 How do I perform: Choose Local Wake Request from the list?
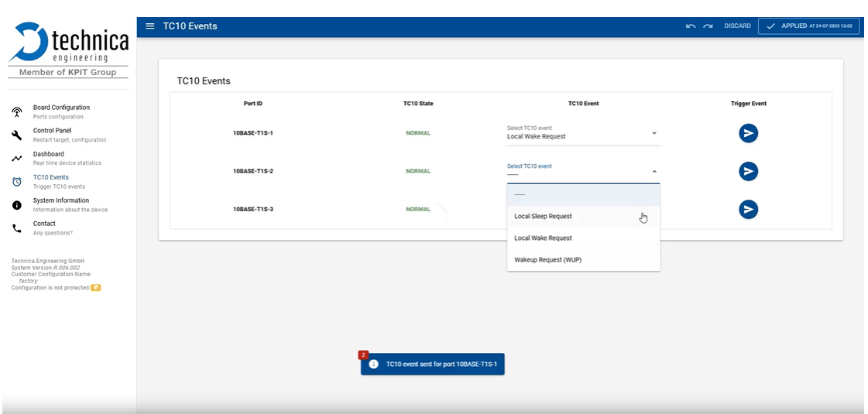click(543, 238)
